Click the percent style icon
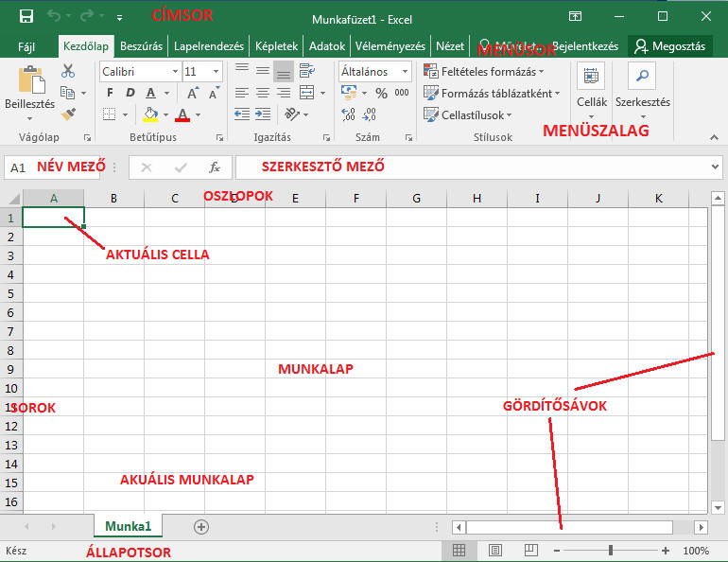The width and height of the screenshot is (728, 562). (381, 93)
